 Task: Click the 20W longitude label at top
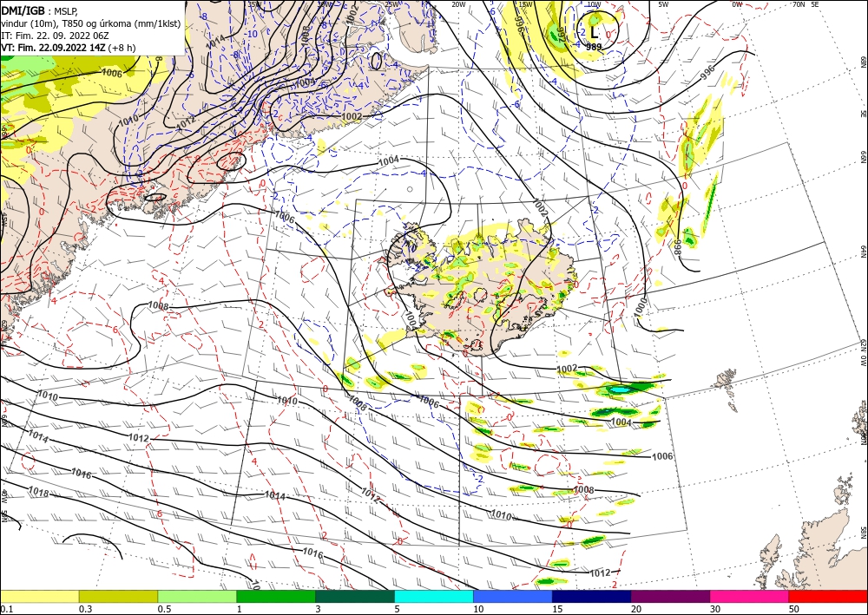(458, 4)
